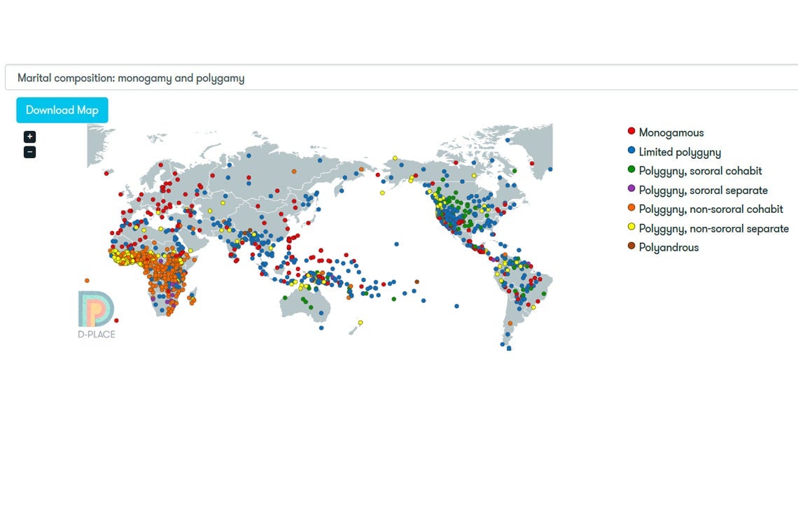The height and width of the screenshot is (532, 798).
Task: Click the yellow data point on New Zealand
Action: 360,323
